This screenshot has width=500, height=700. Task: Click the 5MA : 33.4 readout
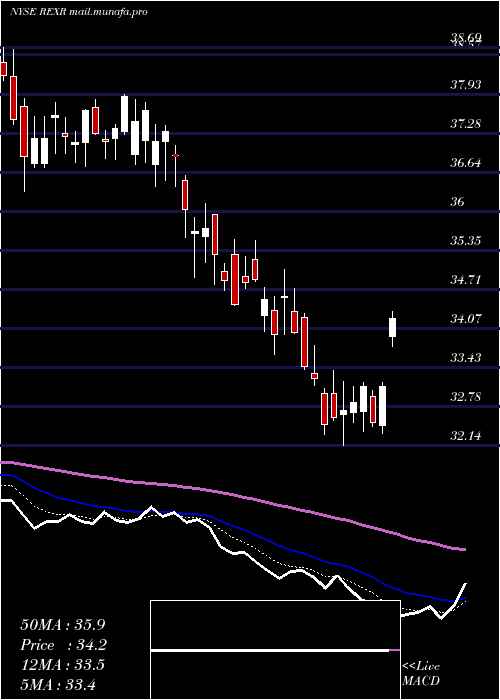point(58,684)
